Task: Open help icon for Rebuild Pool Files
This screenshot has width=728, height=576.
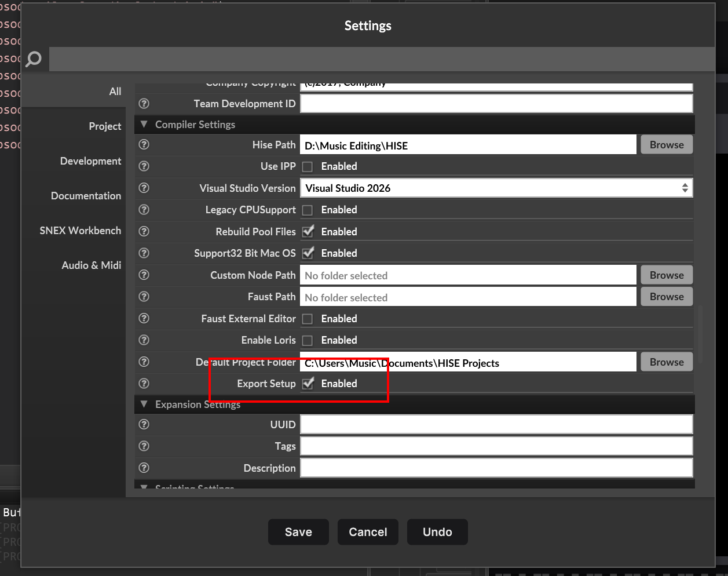Action: coord(144,231)
